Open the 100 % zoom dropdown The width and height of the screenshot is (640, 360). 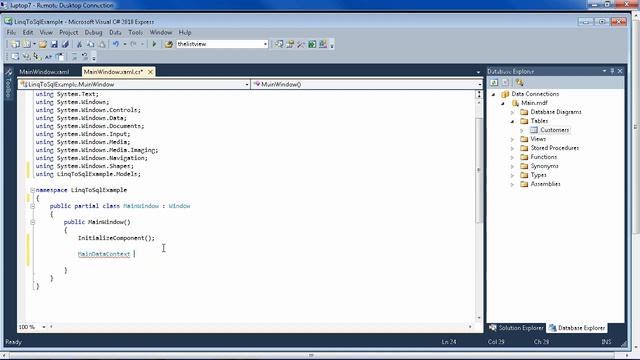[x=44, y=327]
